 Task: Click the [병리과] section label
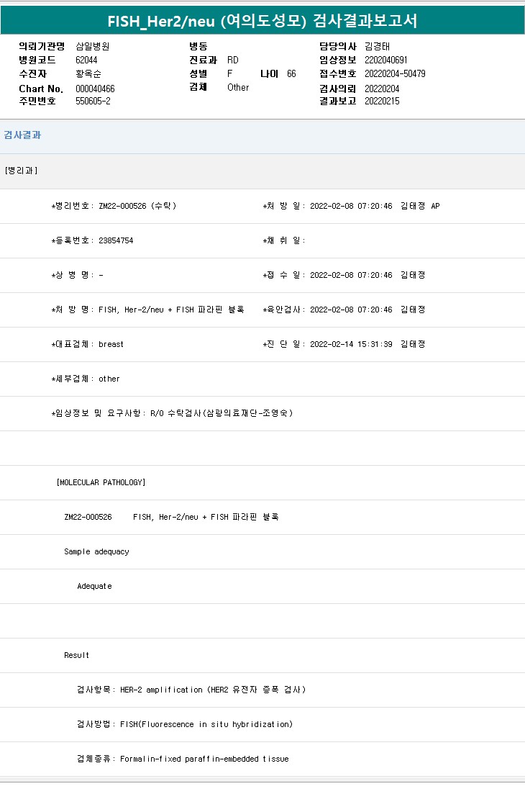22,171
